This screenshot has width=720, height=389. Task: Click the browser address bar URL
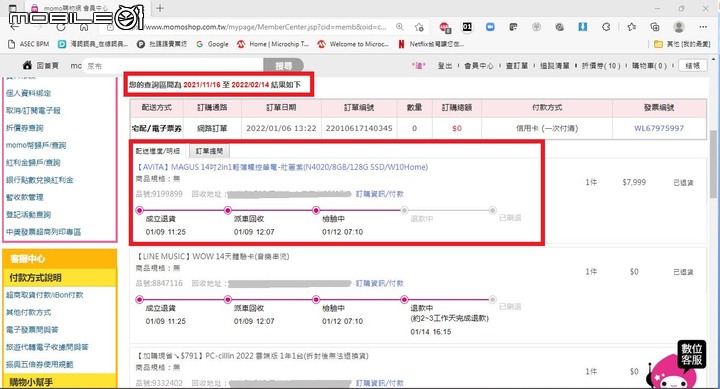[266, 27]
